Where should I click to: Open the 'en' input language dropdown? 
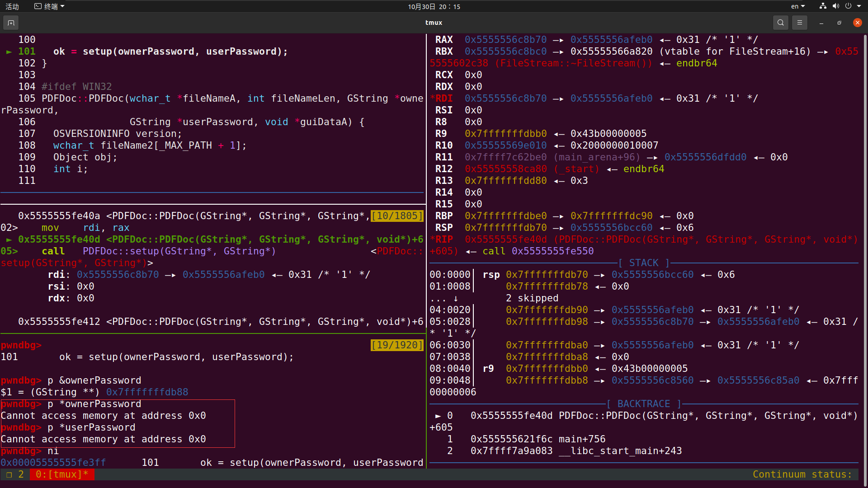798,6
